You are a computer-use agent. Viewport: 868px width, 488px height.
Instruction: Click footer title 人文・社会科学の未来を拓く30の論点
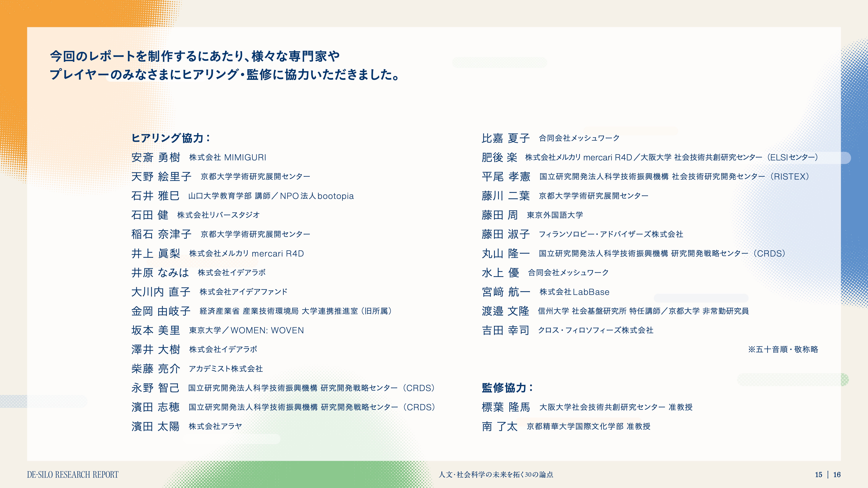pos(496,474)
